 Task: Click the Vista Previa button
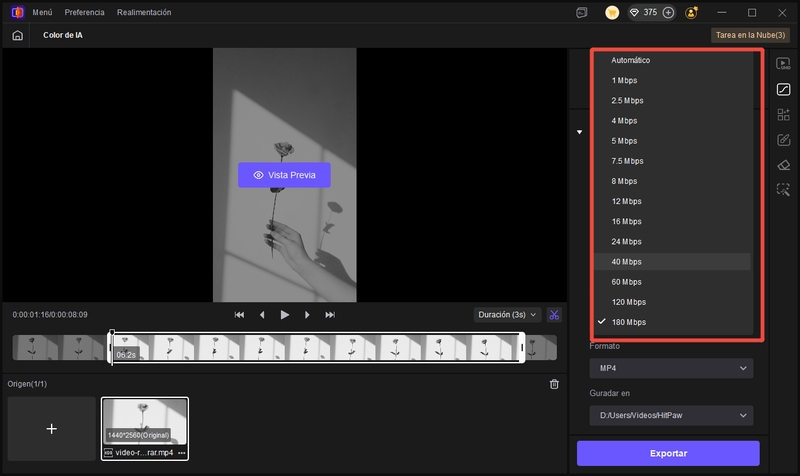(284, 175)
